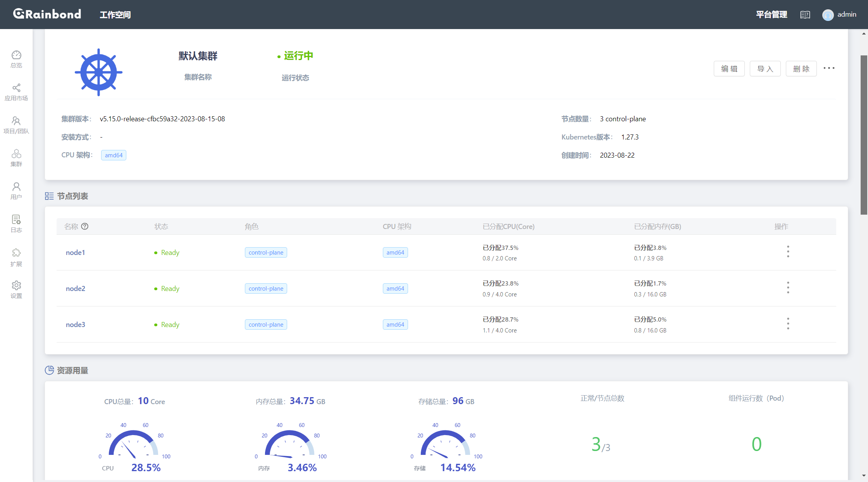Screen dimensions: 868x482
Task: Click the Kubernetes version 1.27.3 value
Action: [x=630, y=137]
